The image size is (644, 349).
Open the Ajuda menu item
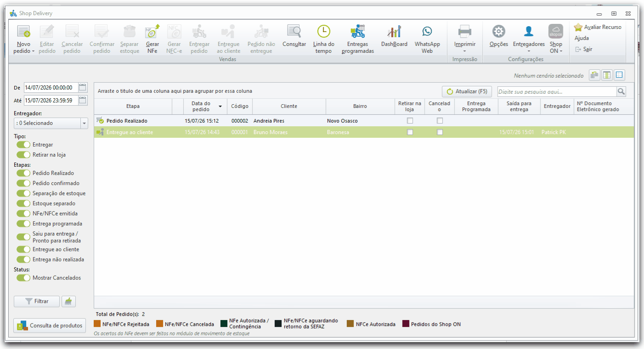tap(582, 38)
